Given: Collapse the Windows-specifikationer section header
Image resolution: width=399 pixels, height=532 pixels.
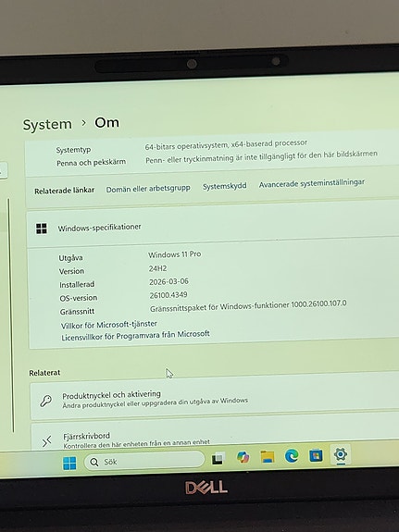Looking at the screenshot, I should pyautogui.click(x=213, y=225).
